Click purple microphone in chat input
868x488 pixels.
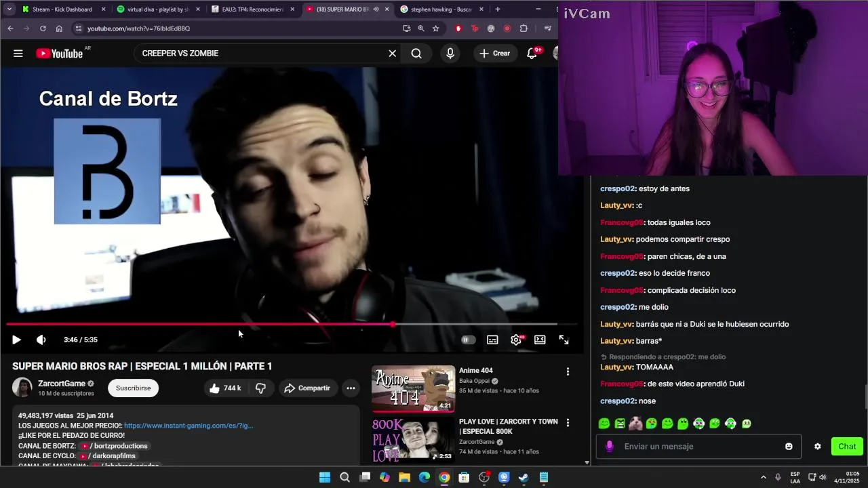coord(610,446)
